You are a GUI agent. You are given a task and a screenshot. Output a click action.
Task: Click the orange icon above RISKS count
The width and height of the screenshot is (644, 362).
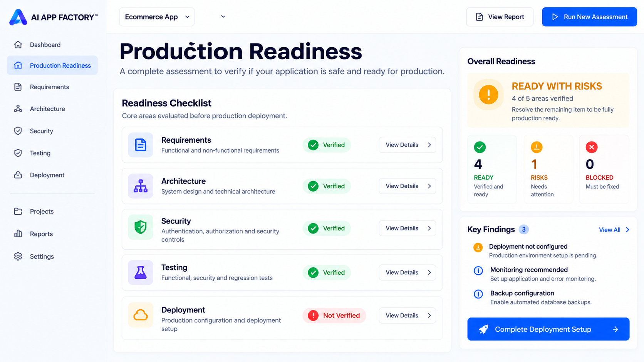tap(537, 147)
